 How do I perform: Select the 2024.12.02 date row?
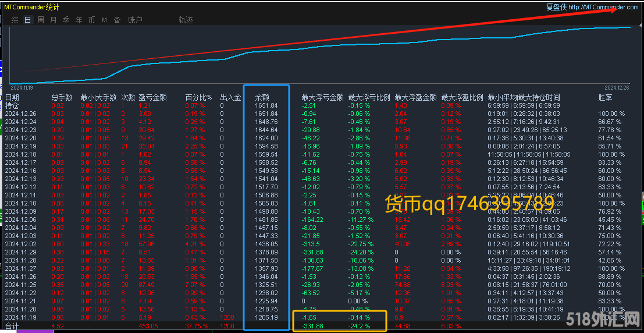21,244
